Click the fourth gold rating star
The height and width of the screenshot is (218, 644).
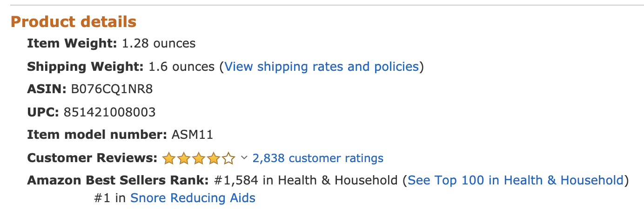coord(213,159)
